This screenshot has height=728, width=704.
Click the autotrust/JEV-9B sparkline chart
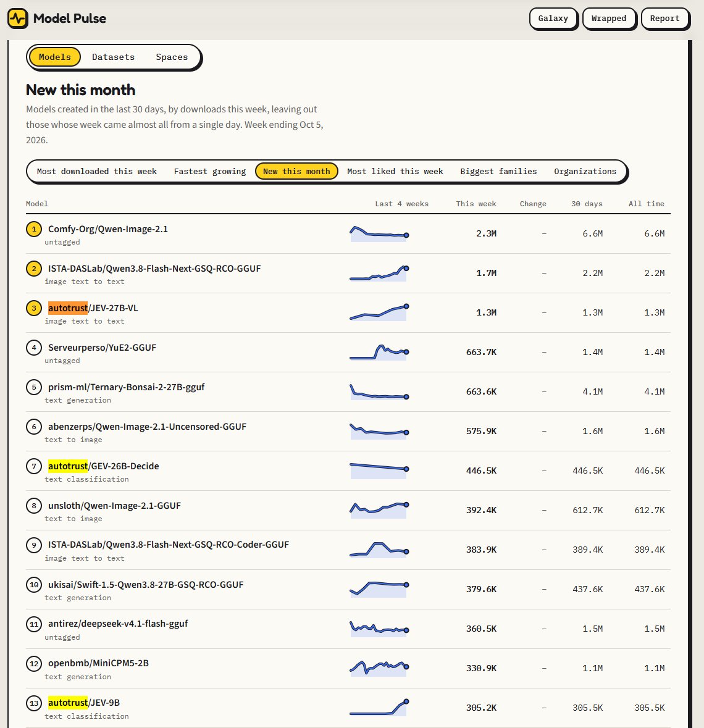click(x=379, y=708)
